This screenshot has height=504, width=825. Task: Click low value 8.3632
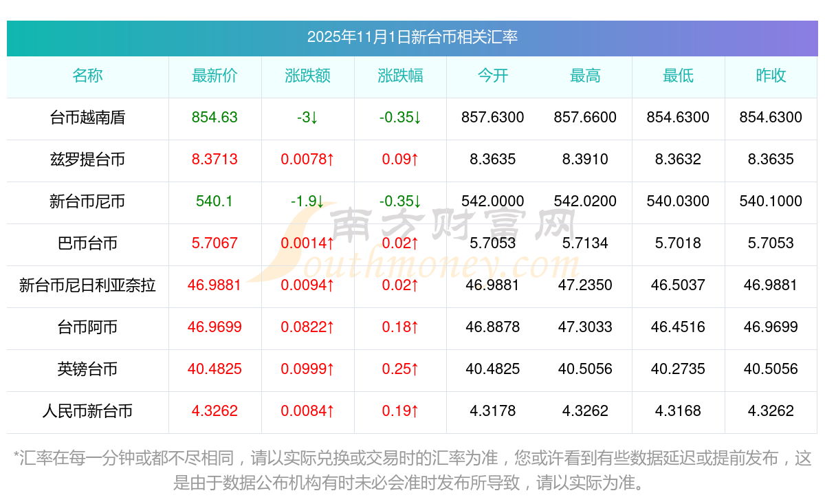678,160
